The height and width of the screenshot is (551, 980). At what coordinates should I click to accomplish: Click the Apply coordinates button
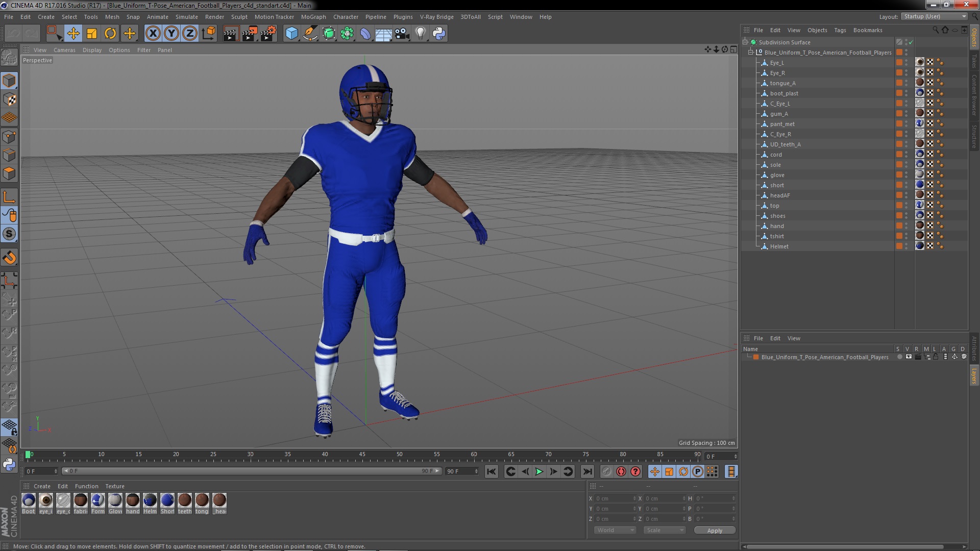(x=715, y=531)
